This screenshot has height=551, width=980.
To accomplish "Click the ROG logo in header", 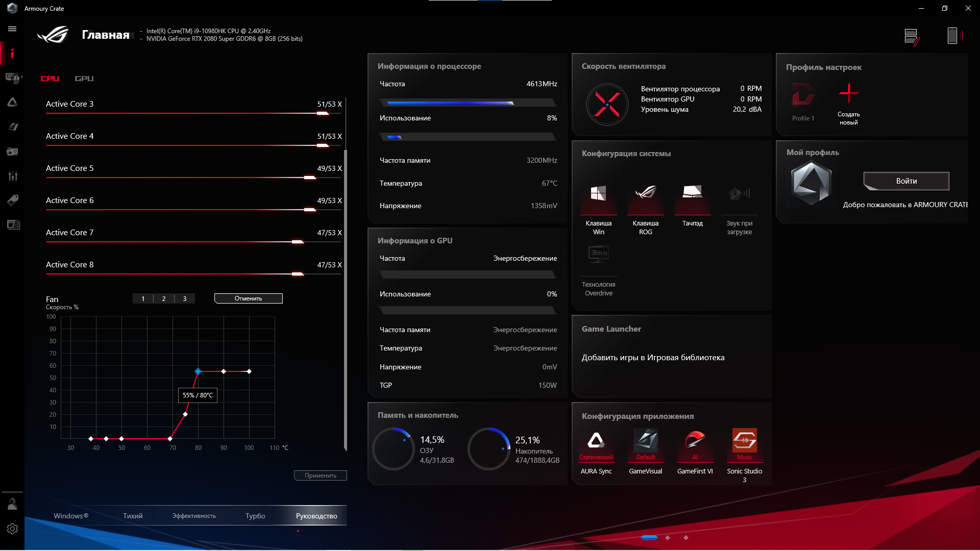I will (x=53, y=34).
